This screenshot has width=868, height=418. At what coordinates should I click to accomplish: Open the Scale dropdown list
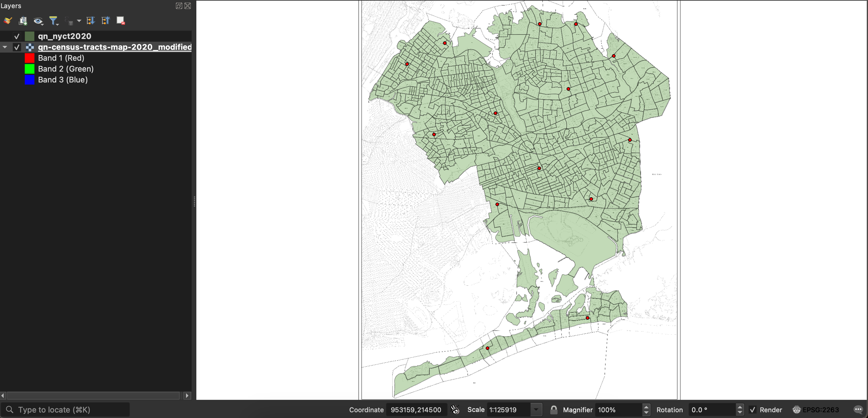(536, 410)
